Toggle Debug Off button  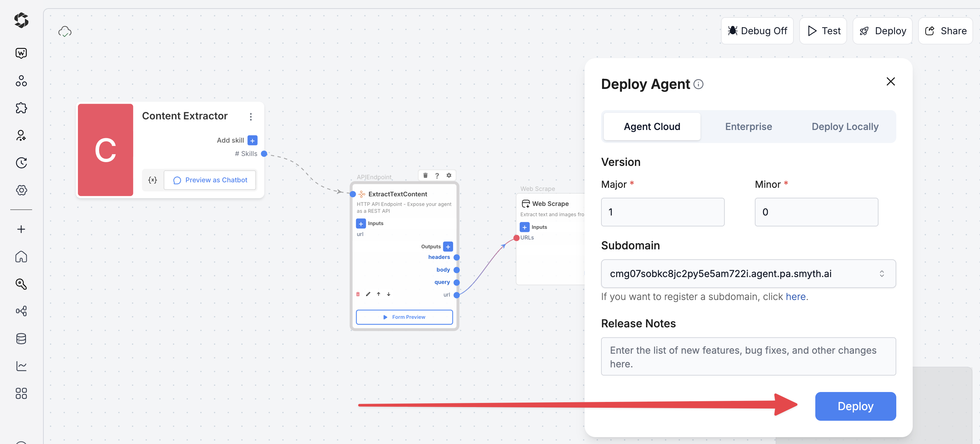[x=757, y=31]
